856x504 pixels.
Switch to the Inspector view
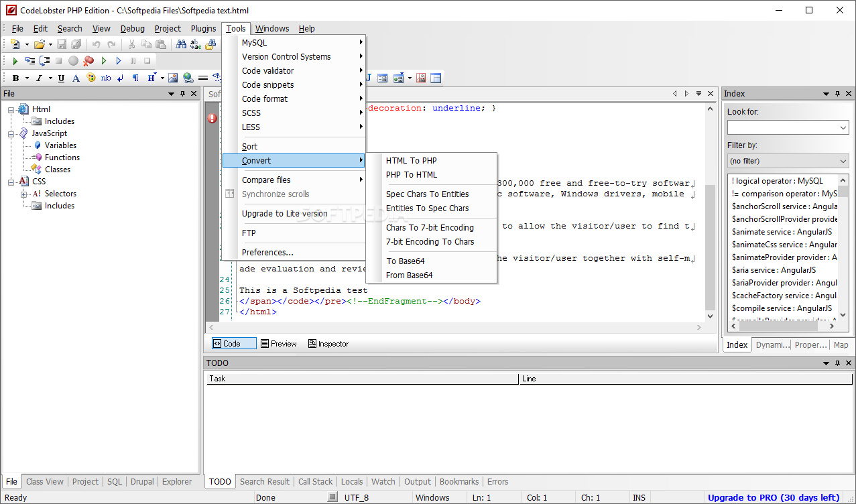tap(328, 344)
